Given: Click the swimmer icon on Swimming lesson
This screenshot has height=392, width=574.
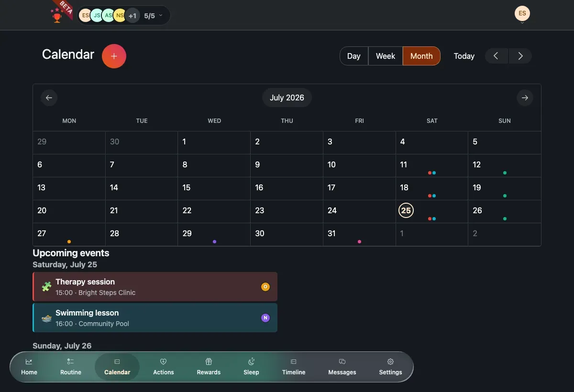Looking at the screenshot, I should click(x=46, y=318).
